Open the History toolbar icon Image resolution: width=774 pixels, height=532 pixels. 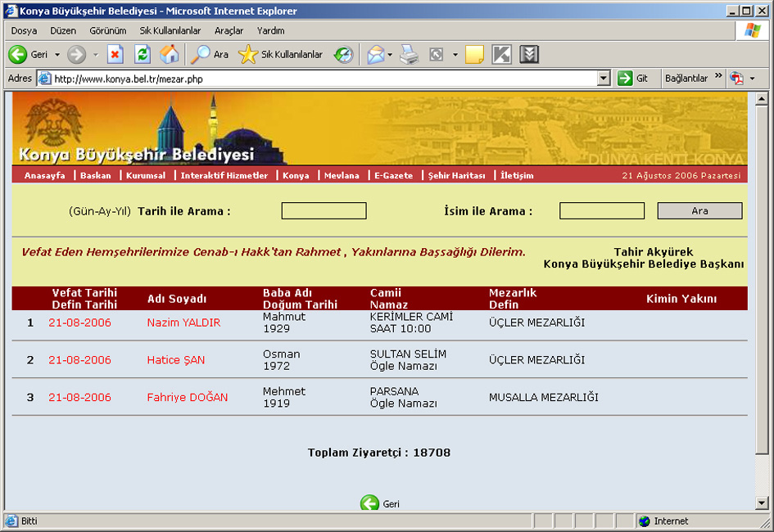pyautogui.click(x=343, y=54)
